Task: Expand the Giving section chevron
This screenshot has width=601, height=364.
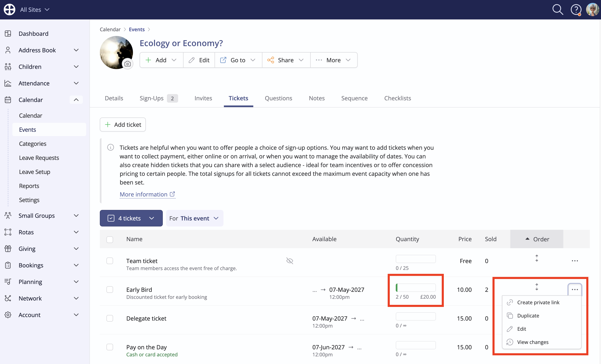Action: 76,249
